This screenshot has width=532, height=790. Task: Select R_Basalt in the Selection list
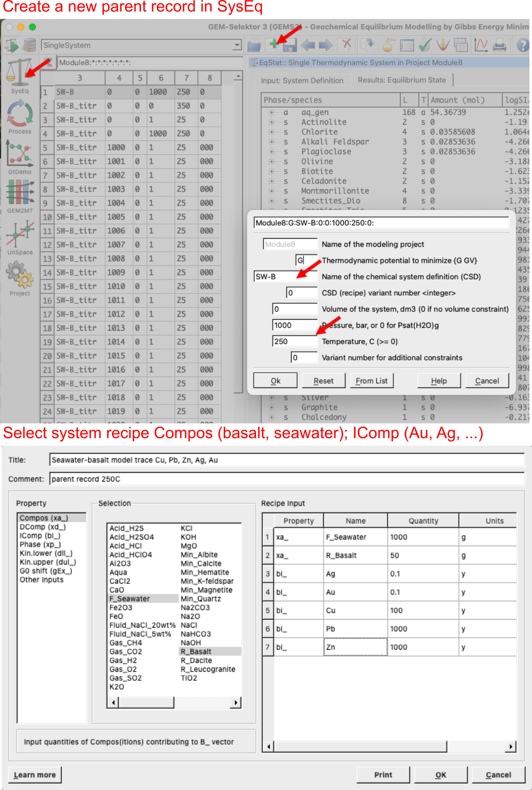[210, 651]
